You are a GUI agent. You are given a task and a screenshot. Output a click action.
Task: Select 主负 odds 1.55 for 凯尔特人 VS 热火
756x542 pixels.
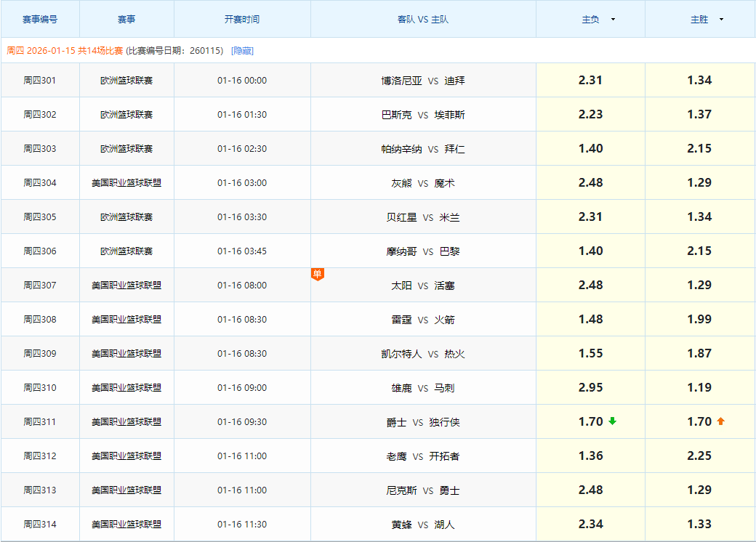[590, 354]
